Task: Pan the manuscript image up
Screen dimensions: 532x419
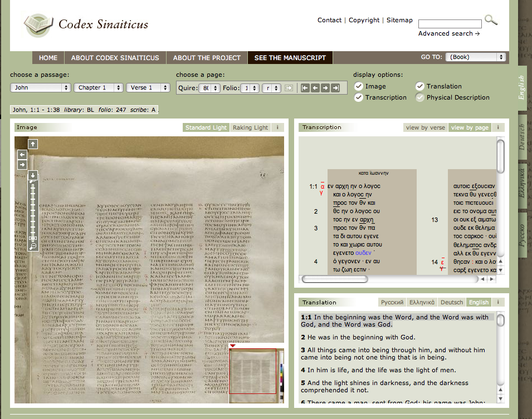Action: (x=33, y=144)
